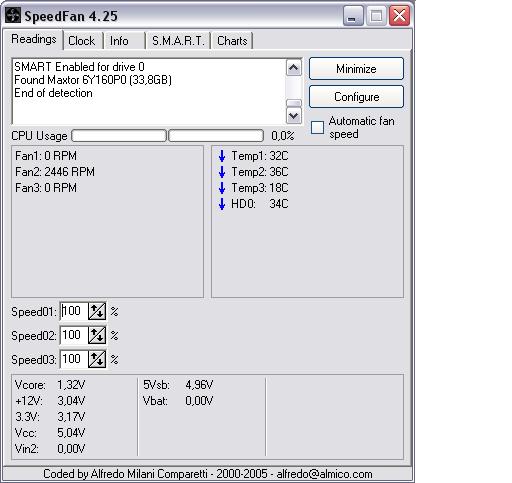Screen dimensions: 512x483
Task: Click the CPU Usage first progress bar
Action: pyautogui.click(x=119, y=136)
